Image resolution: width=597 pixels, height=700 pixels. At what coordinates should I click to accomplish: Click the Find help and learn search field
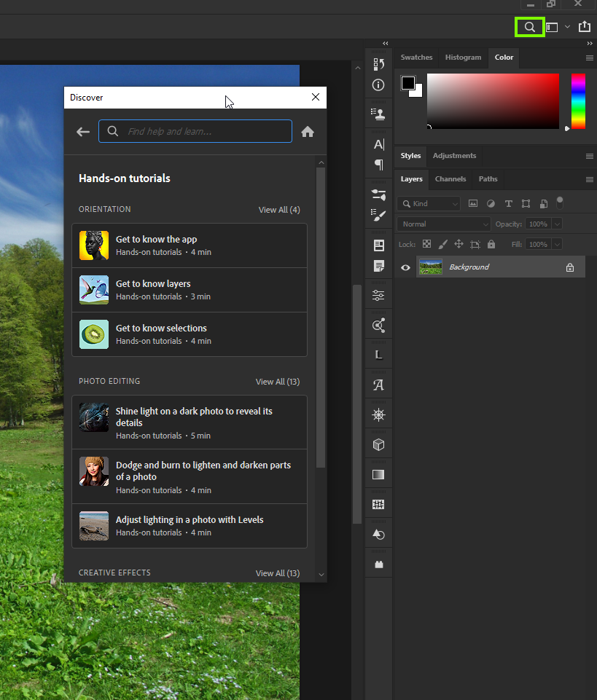coord(195,131)
